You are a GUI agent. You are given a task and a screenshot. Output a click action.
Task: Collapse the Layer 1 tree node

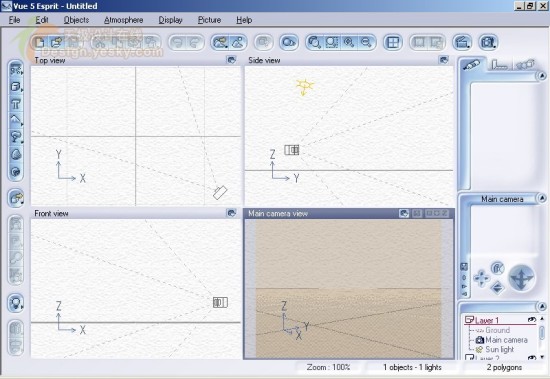(x=469, y=320)
